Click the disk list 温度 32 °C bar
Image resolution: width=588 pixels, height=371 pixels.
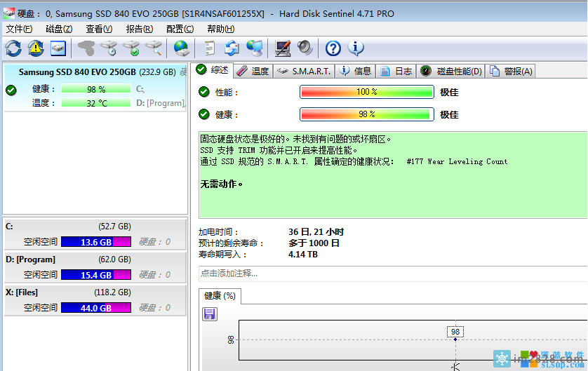[x=96, y=103]
